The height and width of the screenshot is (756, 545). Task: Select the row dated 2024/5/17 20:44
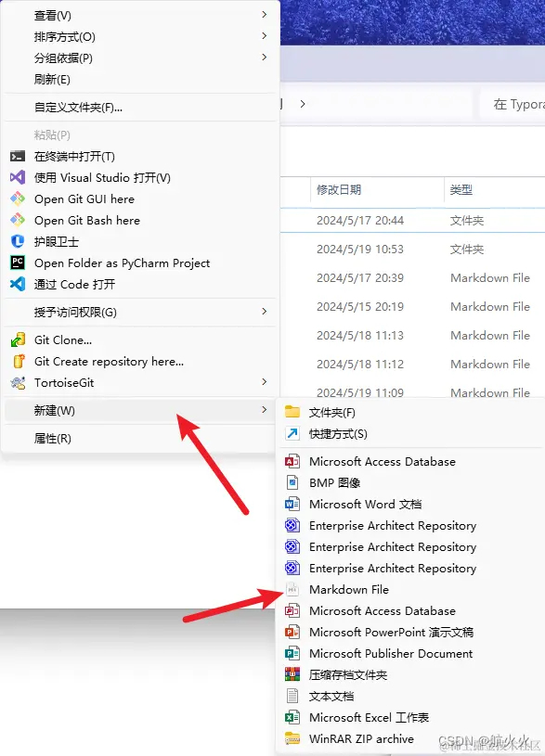(413, 221)
